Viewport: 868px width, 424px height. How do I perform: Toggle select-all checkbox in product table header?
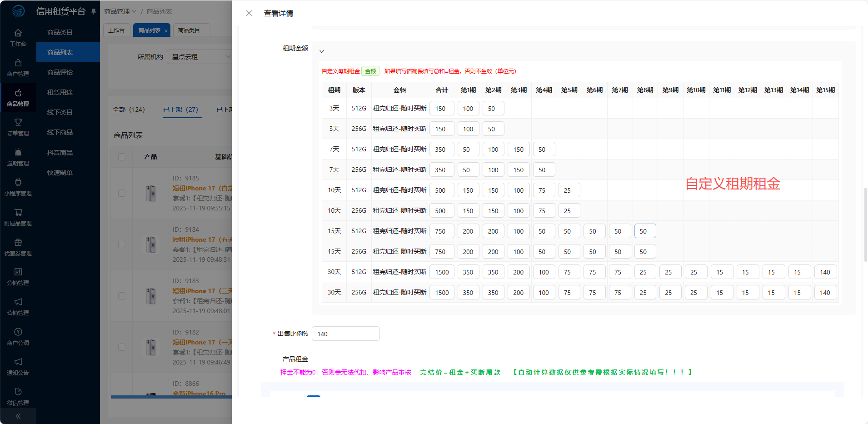(122, 157)
